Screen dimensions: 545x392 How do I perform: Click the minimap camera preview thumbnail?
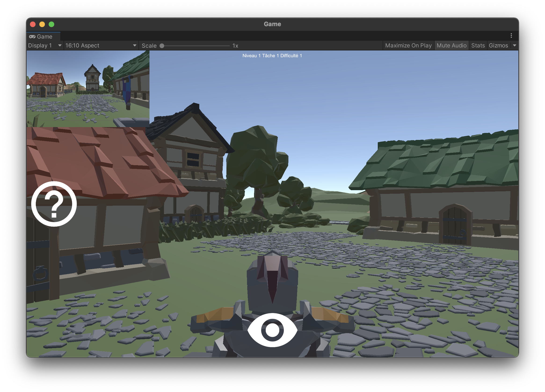click(x=88, y=89)
